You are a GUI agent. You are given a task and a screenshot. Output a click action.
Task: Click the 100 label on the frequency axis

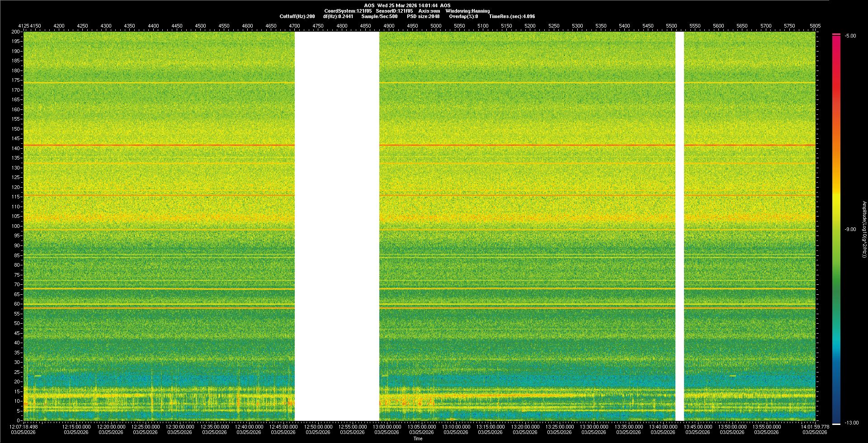(x=16, y=226)
